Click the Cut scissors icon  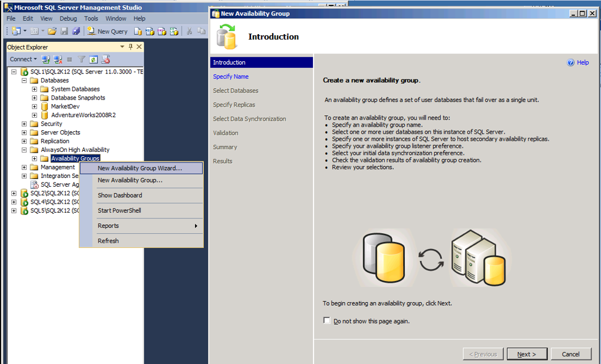point(189,31)
